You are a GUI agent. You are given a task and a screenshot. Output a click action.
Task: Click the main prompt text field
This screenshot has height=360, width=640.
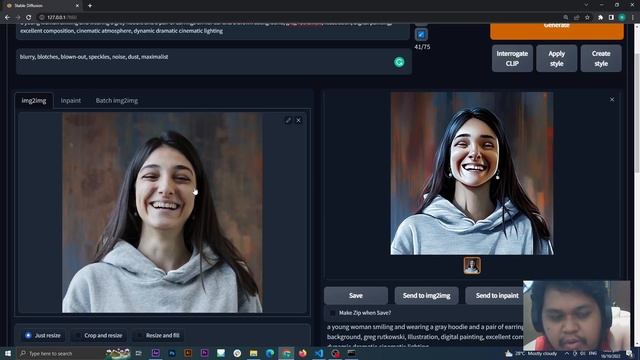pos(212,31)
